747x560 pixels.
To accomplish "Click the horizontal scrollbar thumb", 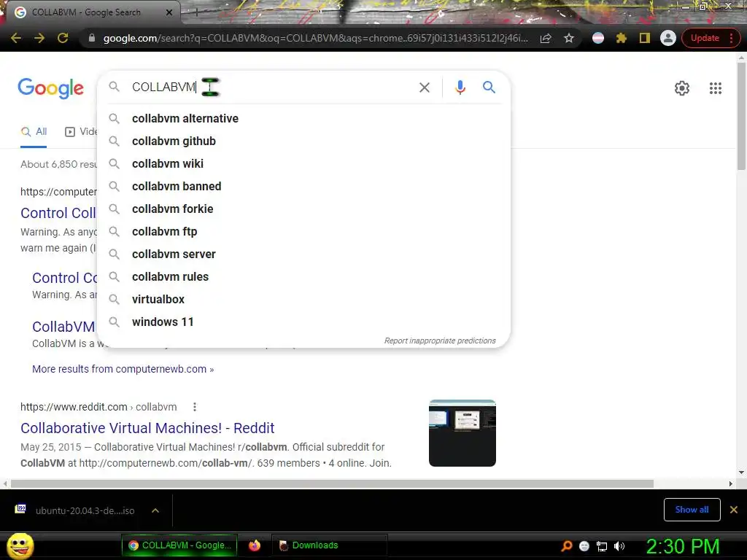I will pos(332,483).
